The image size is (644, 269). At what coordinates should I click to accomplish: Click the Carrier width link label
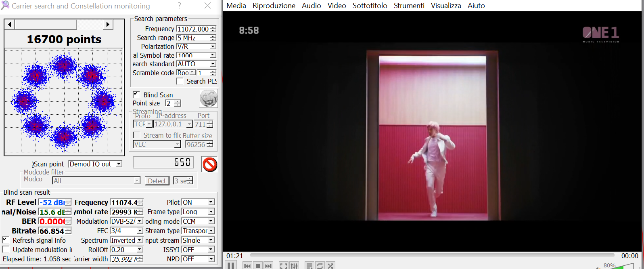pos(91,259)
